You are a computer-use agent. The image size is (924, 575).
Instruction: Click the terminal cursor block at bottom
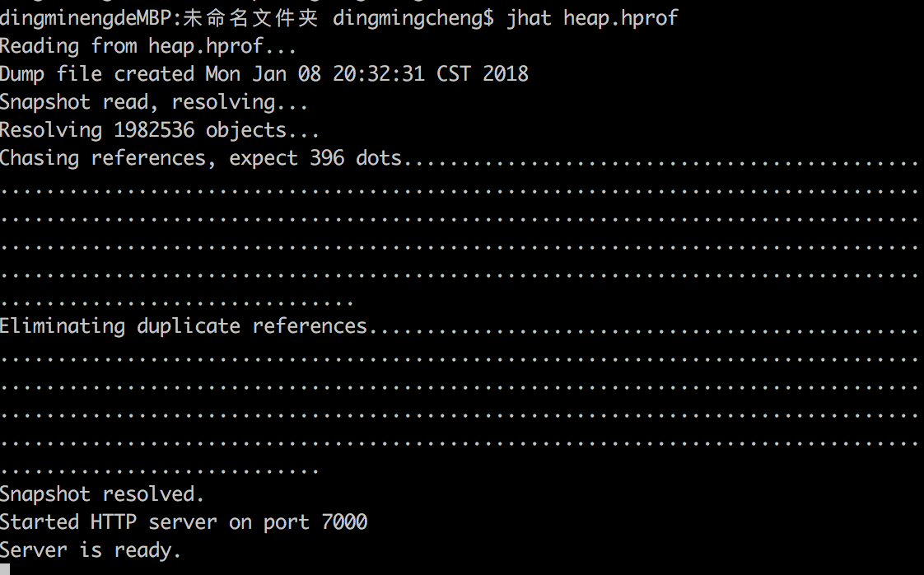(5, 569)
